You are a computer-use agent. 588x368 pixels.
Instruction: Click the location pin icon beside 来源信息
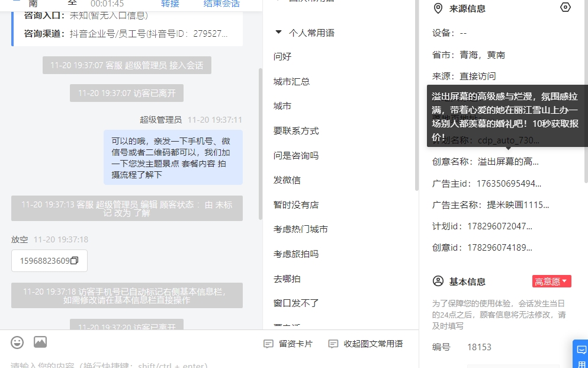coord(438,8)
